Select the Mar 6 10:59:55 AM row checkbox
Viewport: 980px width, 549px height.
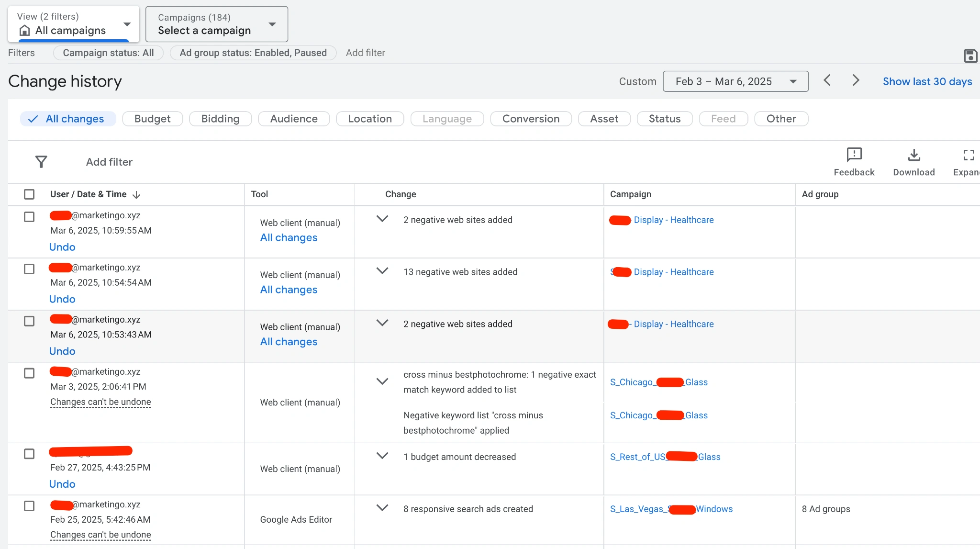point(29,217)
